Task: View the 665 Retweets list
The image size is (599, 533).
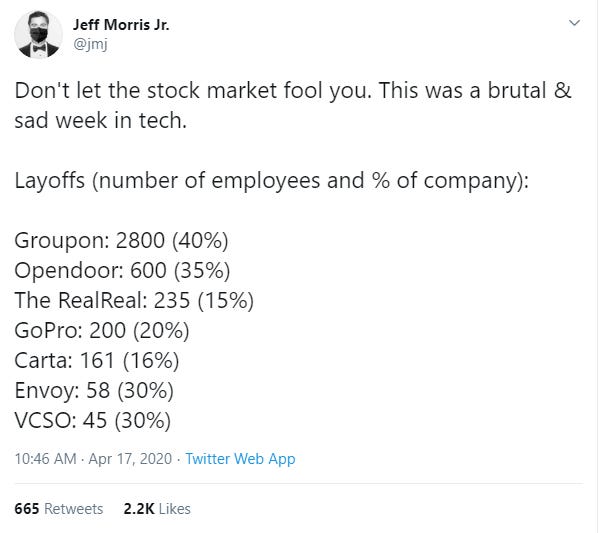Action: click(59, 509)
